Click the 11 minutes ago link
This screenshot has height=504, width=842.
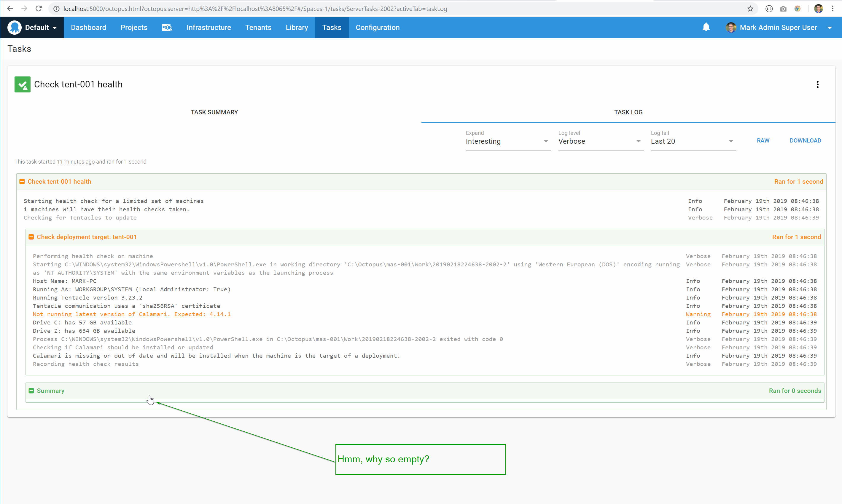75,162
